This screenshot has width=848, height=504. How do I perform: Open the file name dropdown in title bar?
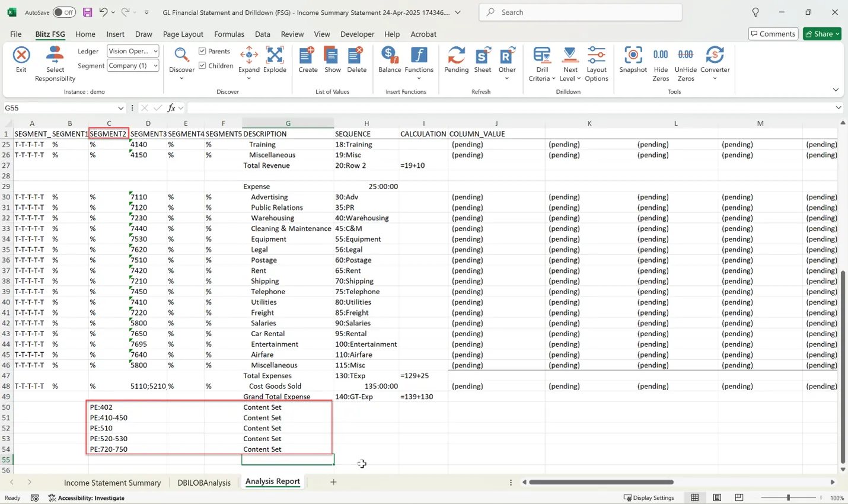458,12
